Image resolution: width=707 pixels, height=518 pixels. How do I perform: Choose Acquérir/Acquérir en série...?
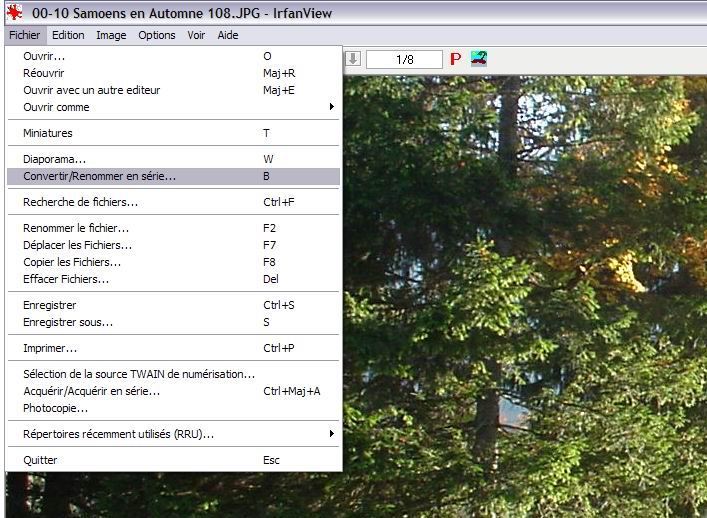174,391
